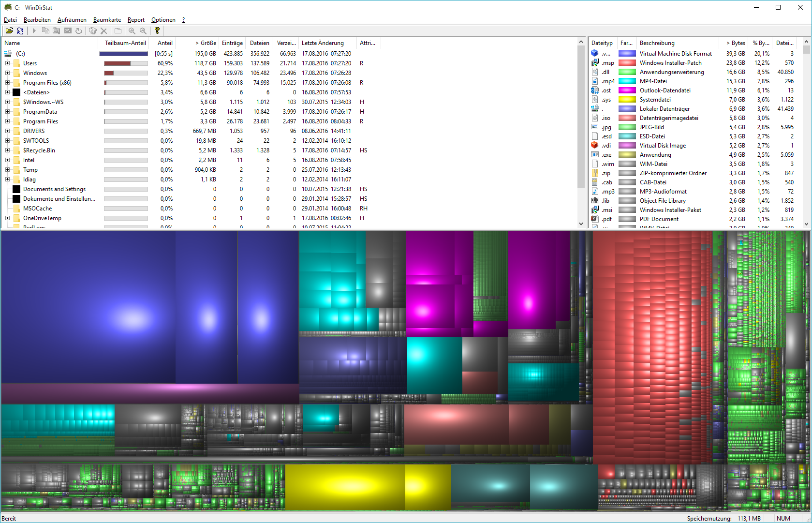The image size is (812, 523).
Task: Click the permanent delete X toolbar icon
Action: pyautogui.click(x=103, y=31)
